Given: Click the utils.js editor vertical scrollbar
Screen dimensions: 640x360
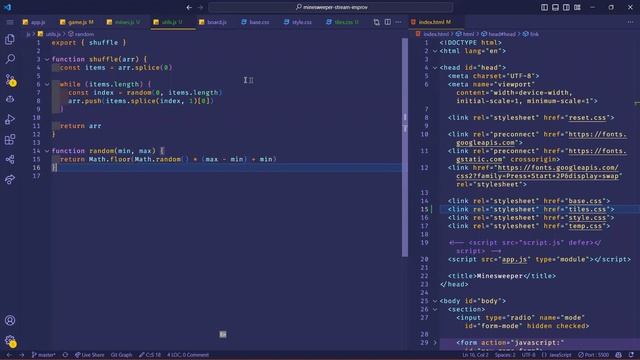Looking at the screenshot, I should [405, 148].
